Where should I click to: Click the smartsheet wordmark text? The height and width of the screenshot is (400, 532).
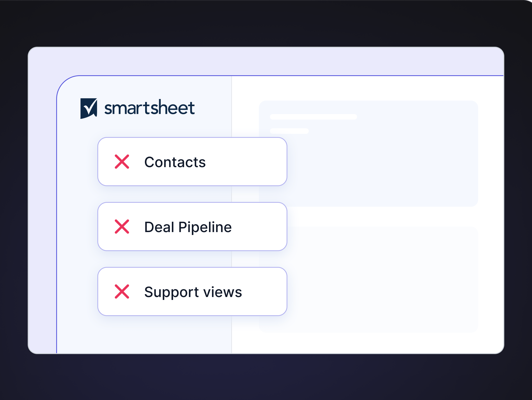[149, 108]
